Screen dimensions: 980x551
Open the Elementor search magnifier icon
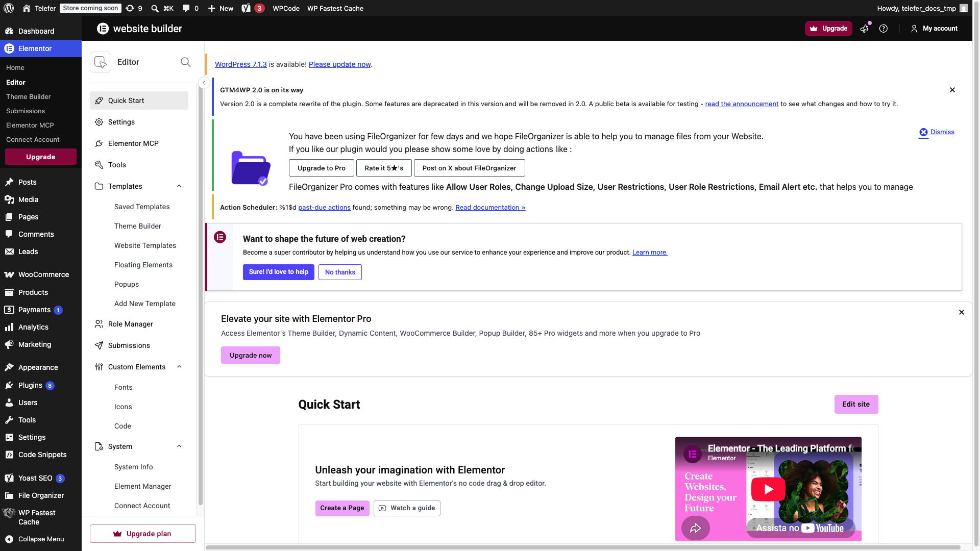[x=186, y=62]
